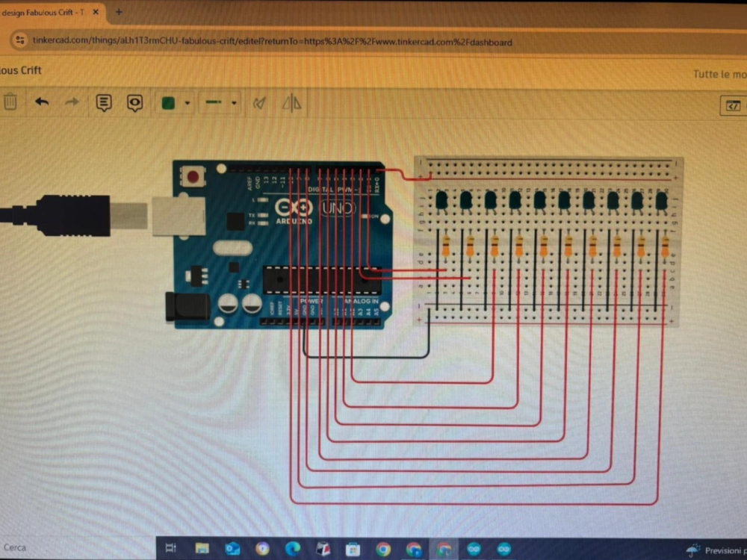Undo the last action
This screenshot has height=560, width=747.
coord(42,102)
